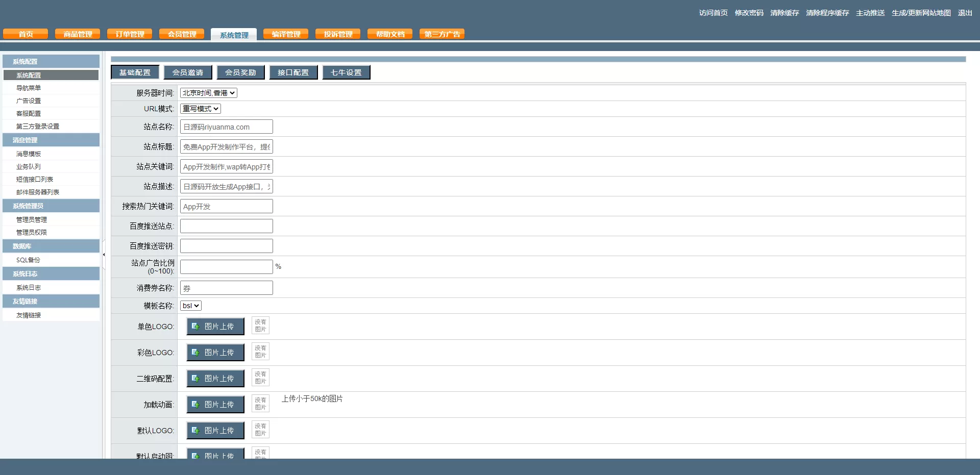Open the 七牛设置 tab
980x475 pixels.
(346, 72)
